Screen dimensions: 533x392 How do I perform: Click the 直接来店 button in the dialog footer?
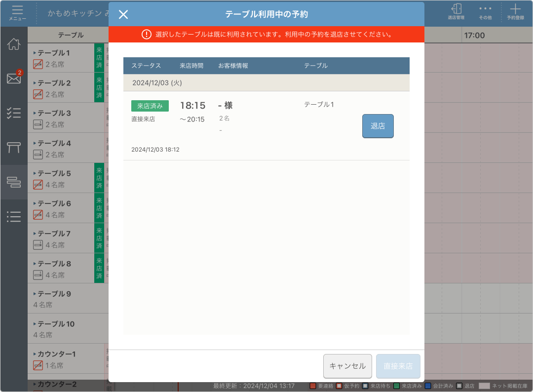[398, 366]
